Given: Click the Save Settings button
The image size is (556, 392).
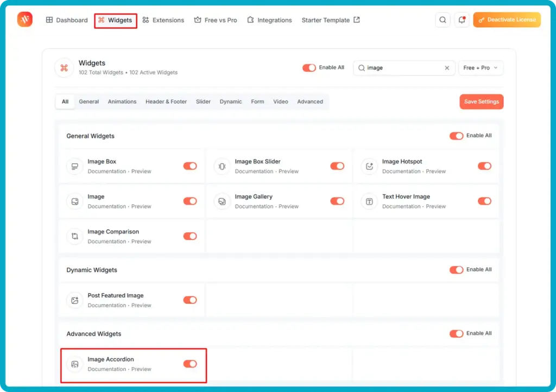Looking at the screenshot, I should tap(481, 102).
